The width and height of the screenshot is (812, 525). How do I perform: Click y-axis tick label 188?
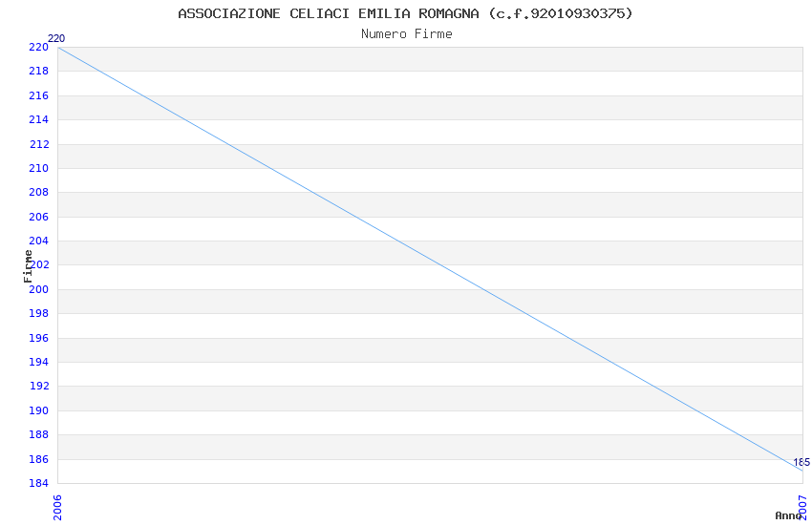[38, 434]
